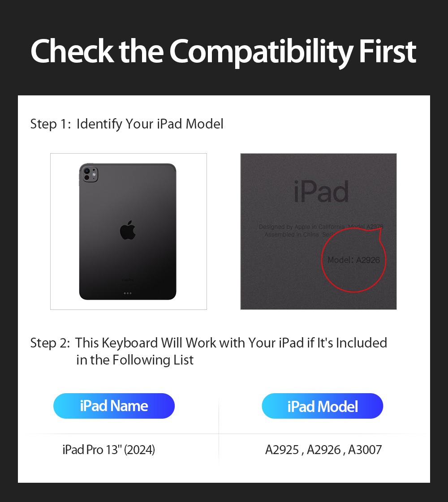This screenshot has height=502, width=448.
Task: Click Assembled in China engraved text
Action: [292, 235]
